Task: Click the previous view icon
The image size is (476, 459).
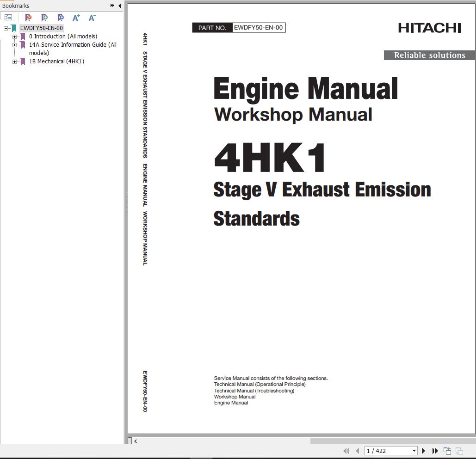Action: 447,451
